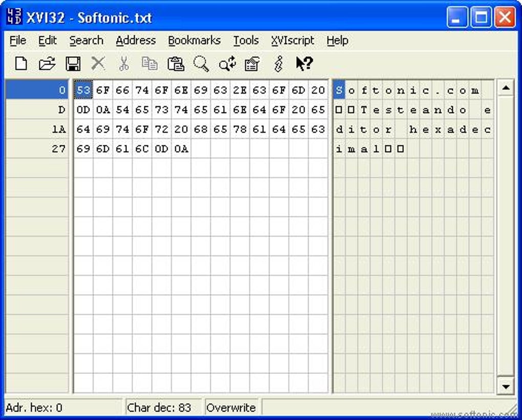The height and width of the screenshot is (420, 522).
Task: Click the XVI32 title bar application icon
Action: click(x=14, y=16)
